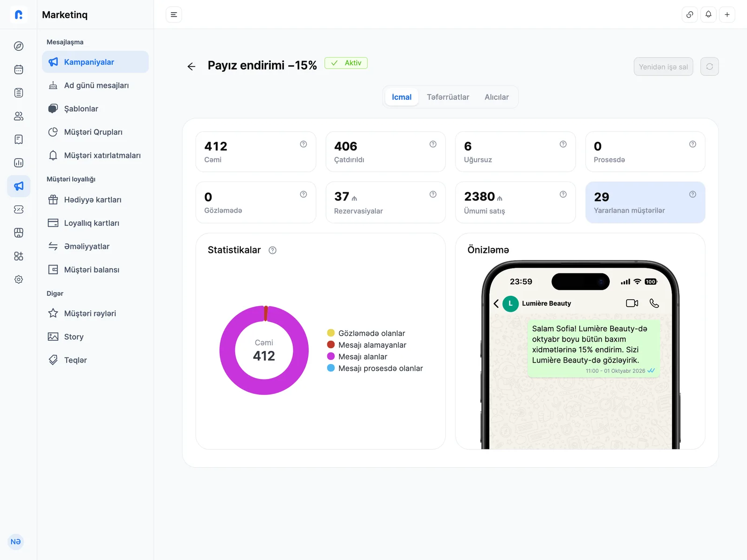
Task: Click the refresh icon button
Action: (x=710, y=67)
